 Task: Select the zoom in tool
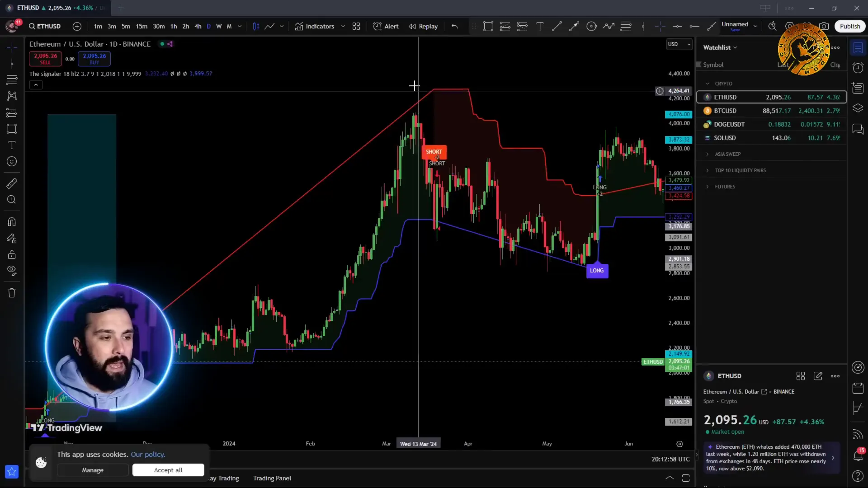click(x=12, y=199)
